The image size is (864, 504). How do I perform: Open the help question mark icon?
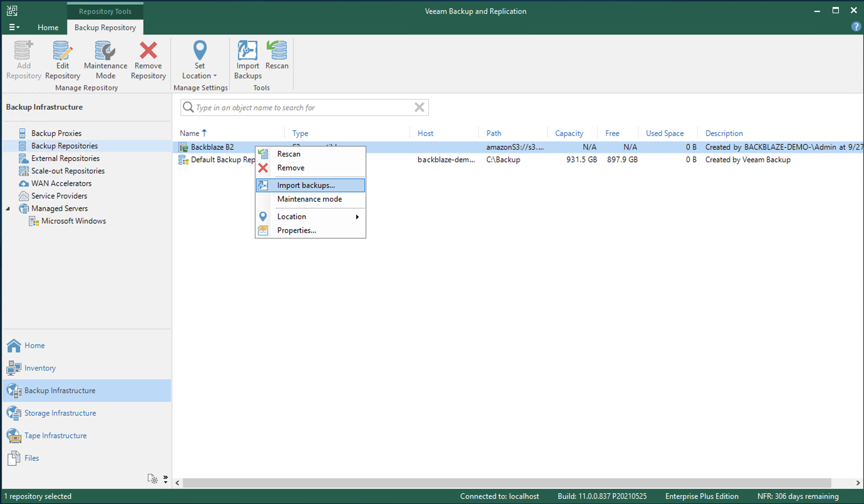pos(856,26)
